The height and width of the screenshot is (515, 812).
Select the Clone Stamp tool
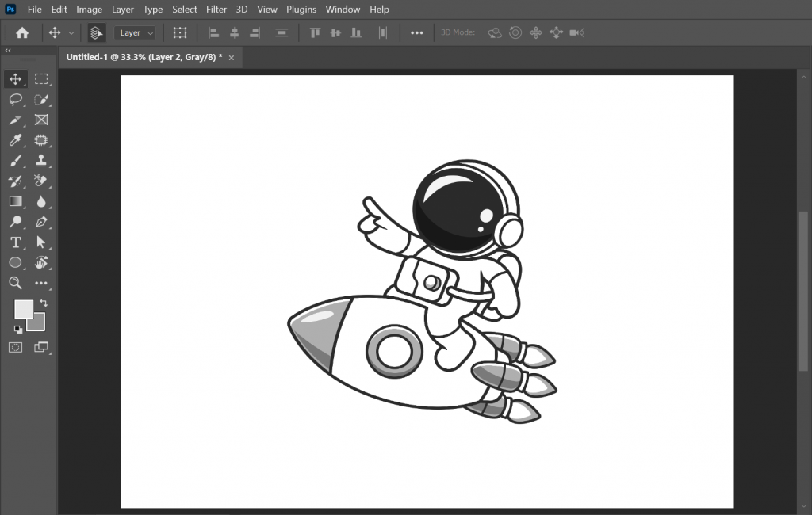[x=41, y=160]
